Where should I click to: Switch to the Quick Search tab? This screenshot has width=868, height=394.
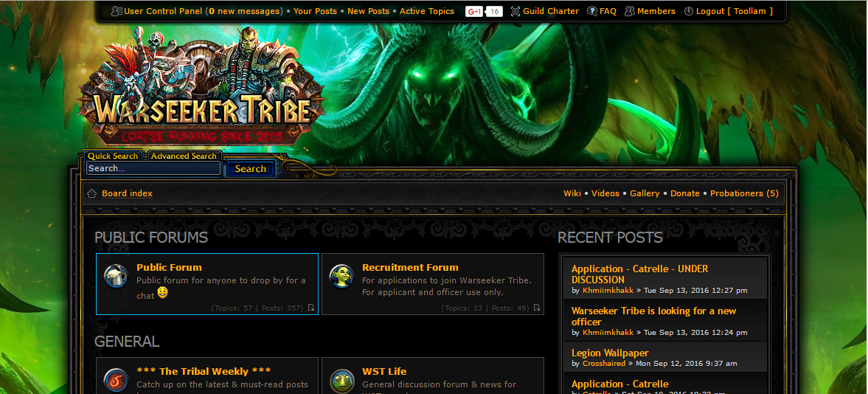coord(113,156)
